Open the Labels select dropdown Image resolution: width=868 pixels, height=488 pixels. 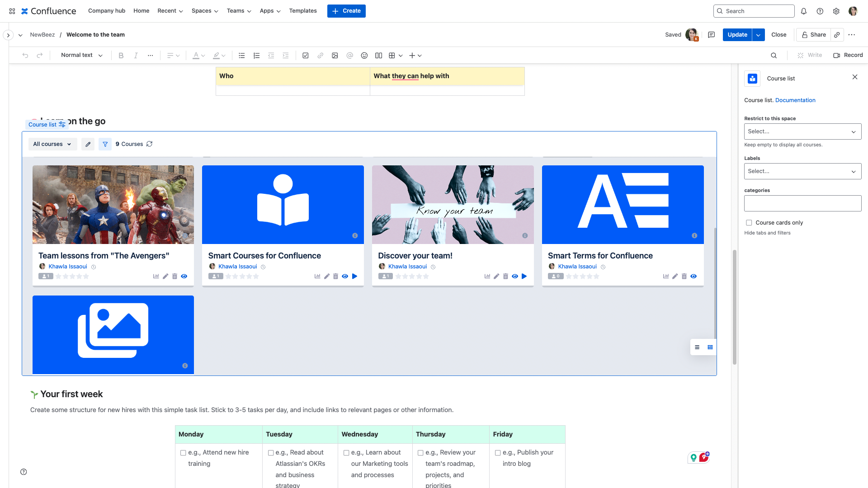(803, 171)
